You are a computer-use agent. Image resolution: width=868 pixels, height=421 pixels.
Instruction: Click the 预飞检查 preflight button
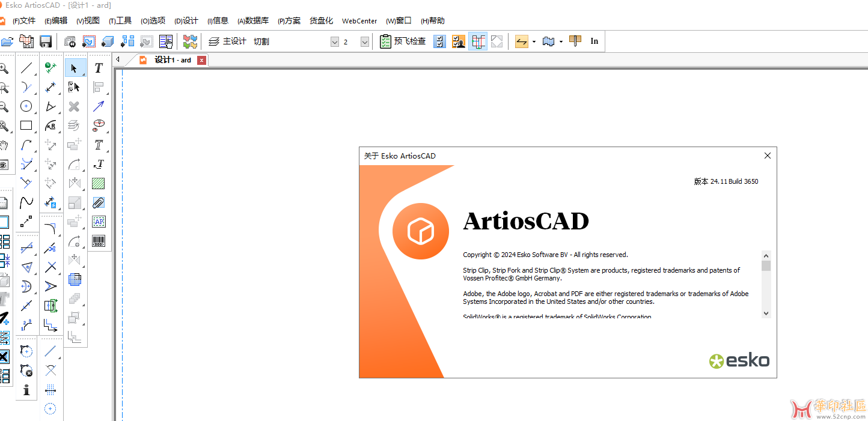(x=403, y=41)
